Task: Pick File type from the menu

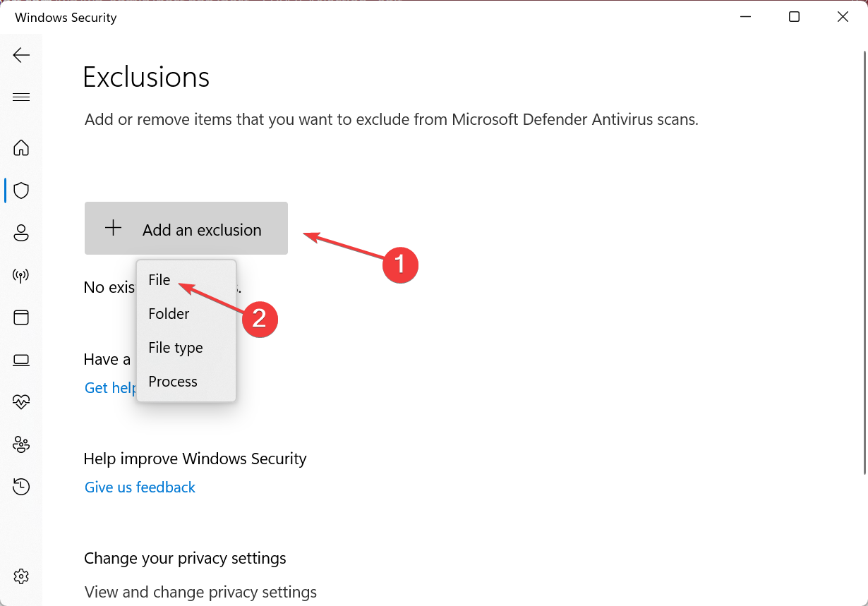Action: (176, 347)
